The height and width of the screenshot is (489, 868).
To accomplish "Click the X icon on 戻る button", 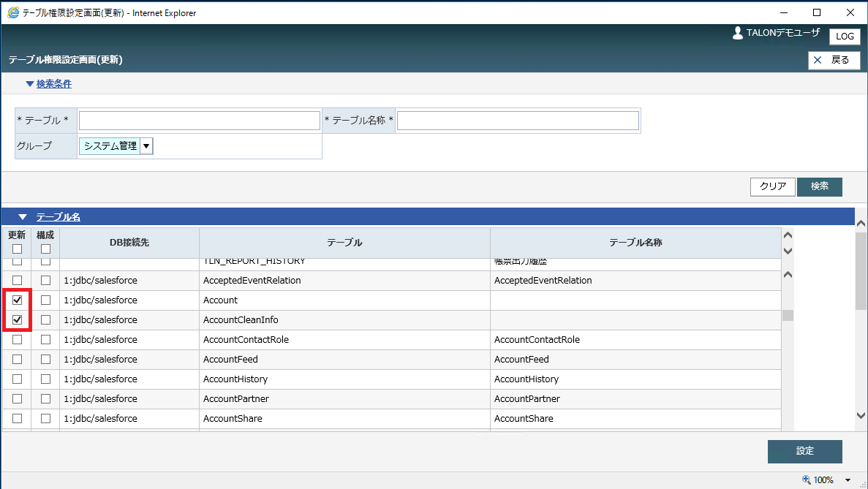I will click(818, 60).
